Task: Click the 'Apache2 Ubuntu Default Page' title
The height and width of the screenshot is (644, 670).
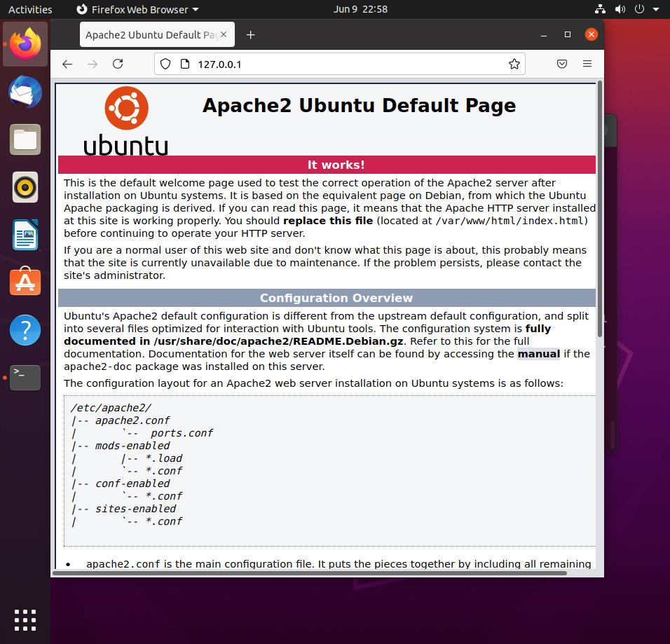Action: point(359,106)
